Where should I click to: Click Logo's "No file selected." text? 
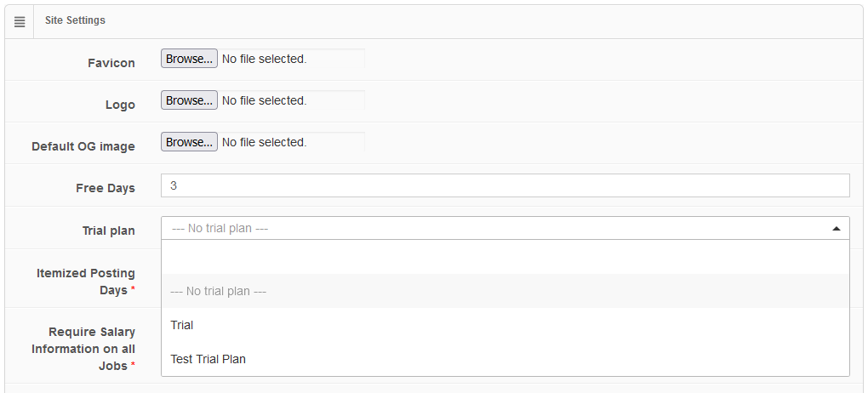coord(264,100)
